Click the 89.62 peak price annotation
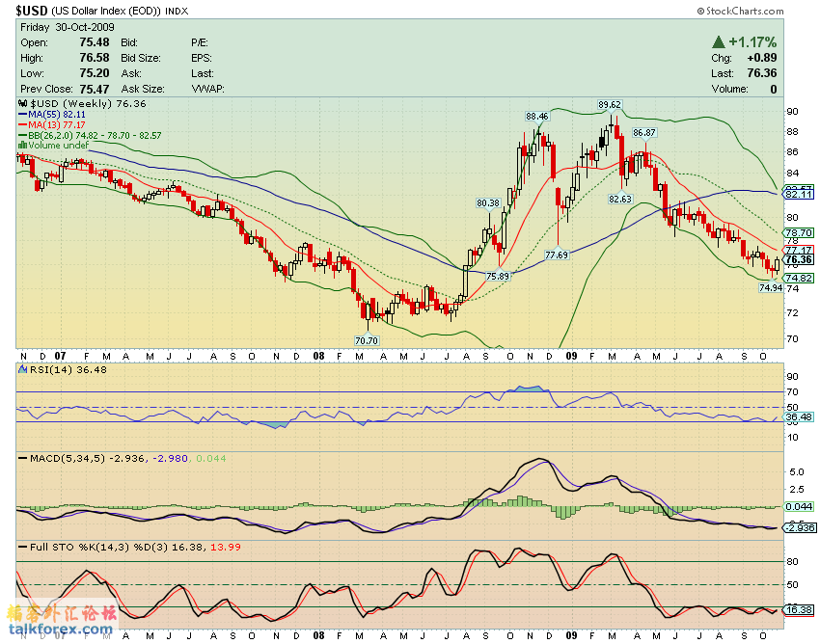820x644 pixels. coord(610,105)
